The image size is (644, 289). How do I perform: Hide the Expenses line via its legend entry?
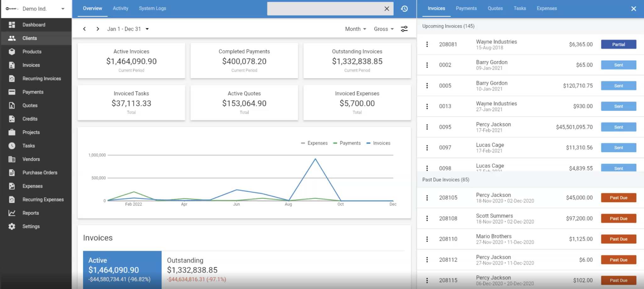tap(314, 143)
